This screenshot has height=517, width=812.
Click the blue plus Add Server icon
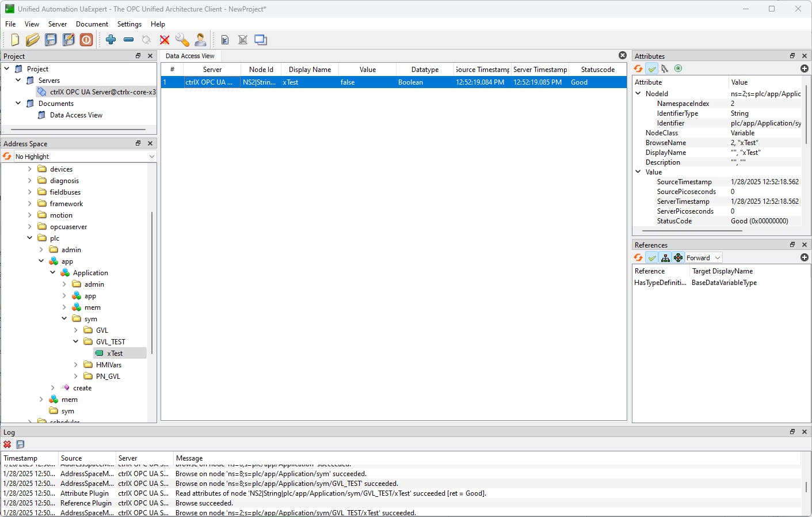point(111,40)
